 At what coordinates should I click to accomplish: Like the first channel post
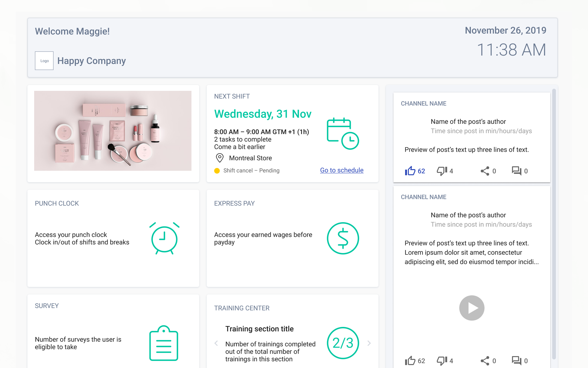410,171
